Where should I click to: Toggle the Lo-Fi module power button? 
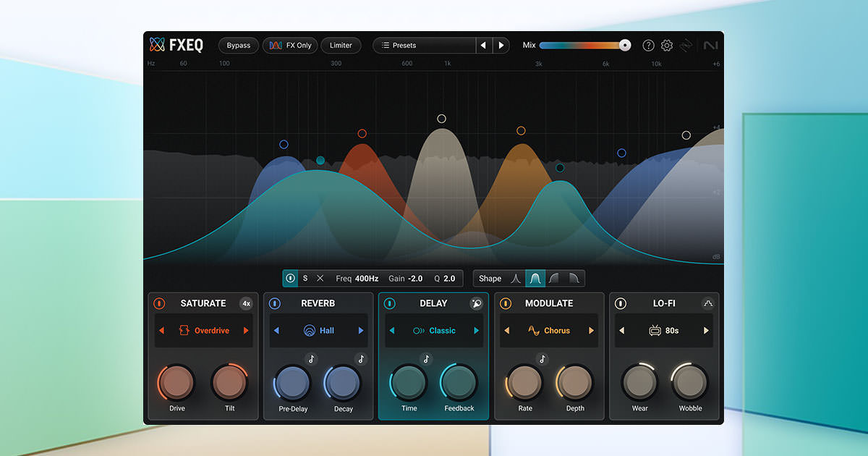(621, 304)
